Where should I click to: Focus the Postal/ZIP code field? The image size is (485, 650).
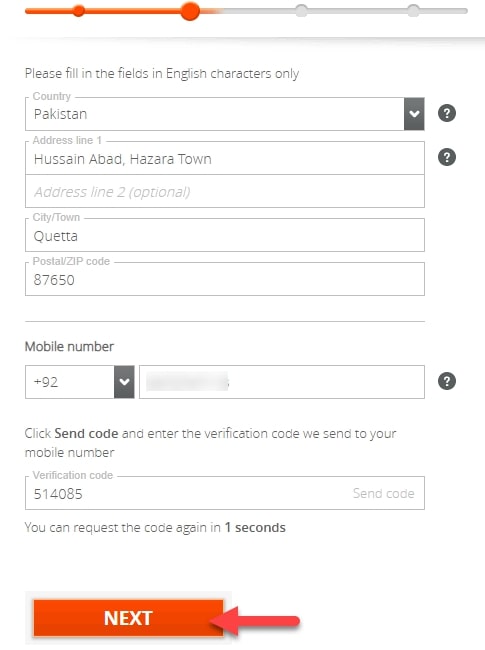[225, 279]
